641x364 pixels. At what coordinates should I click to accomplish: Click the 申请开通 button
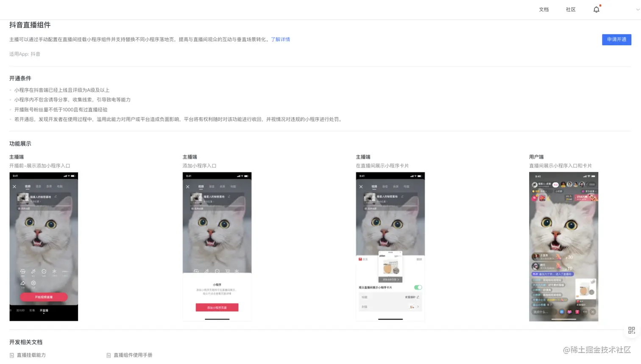point(616,39)
